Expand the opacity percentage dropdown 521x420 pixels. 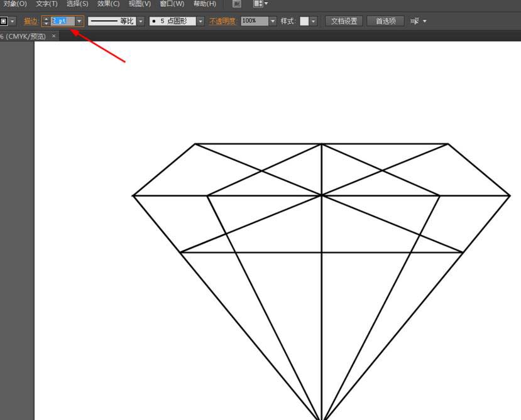tap(273, 21)
